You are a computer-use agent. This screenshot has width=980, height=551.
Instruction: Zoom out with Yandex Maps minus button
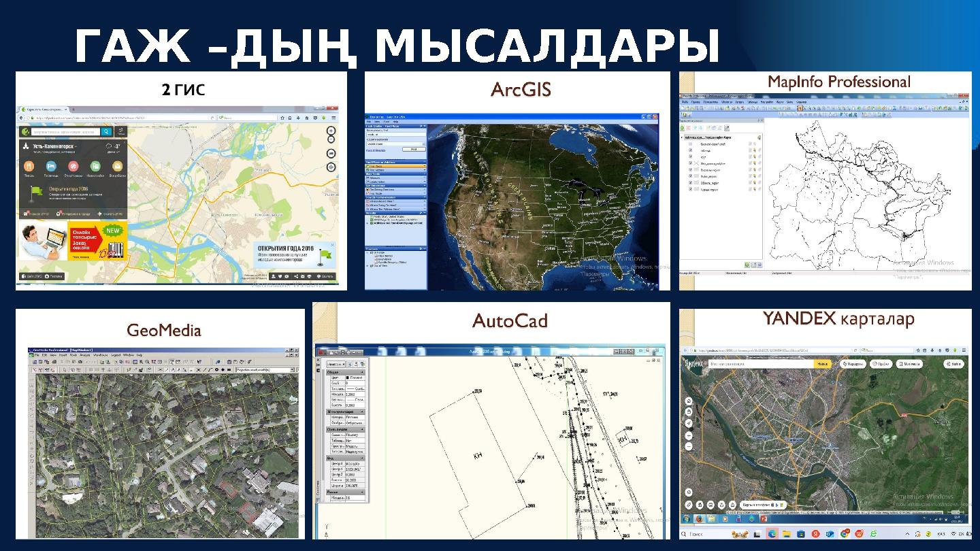click(x=689, y=446)
